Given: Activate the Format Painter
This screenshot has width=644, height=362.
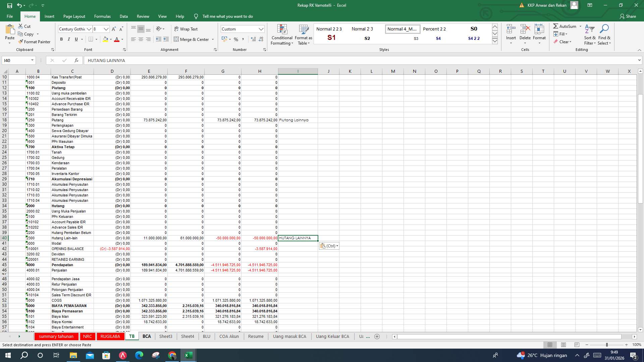Looking at the screenshot, I should (x=35, y=42).
